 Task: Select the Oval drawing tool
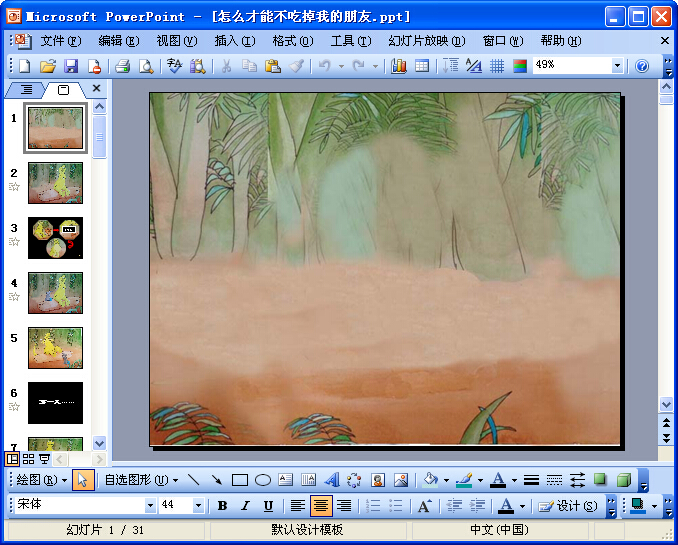click(x=263, y=480)
